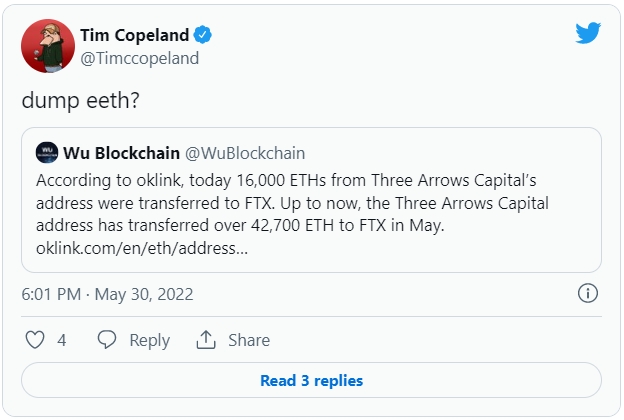Click the Reply text label

click(149, 340)
